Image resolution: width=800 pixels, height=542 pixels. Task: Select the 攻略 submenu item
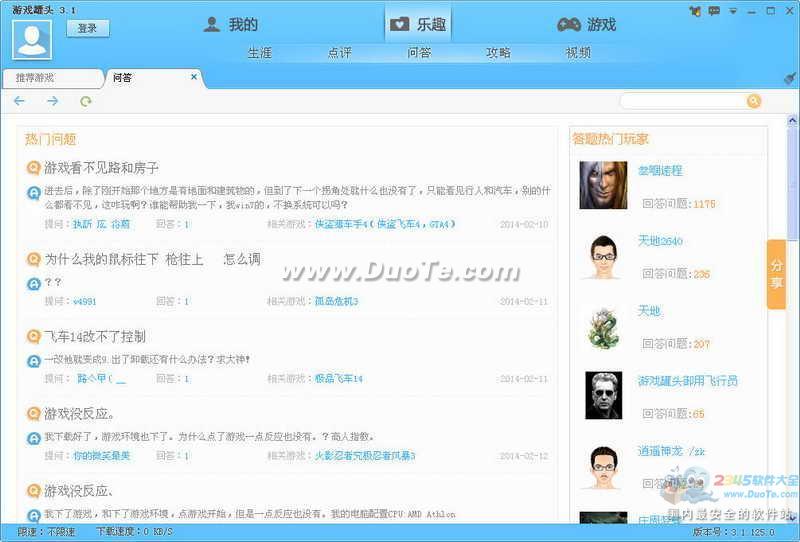pos(498,52)
